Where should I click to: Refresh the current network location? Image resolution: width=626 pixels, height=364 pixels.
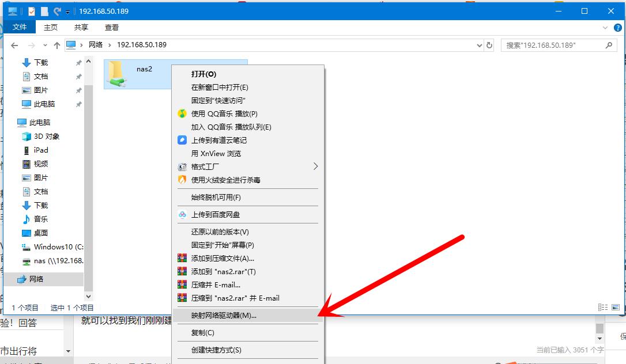tap(490, 45)
